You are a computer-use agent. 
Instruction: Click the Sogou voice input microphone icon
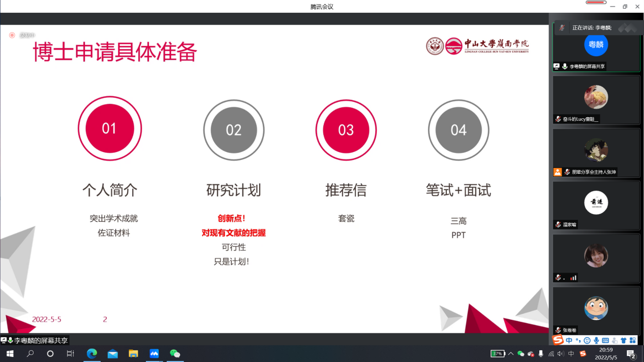tap(596, 341)
